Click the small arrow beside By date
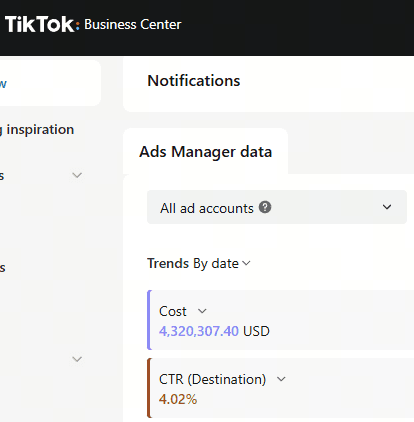Viewport: 414px width, 422px height. tap(246, 263)
